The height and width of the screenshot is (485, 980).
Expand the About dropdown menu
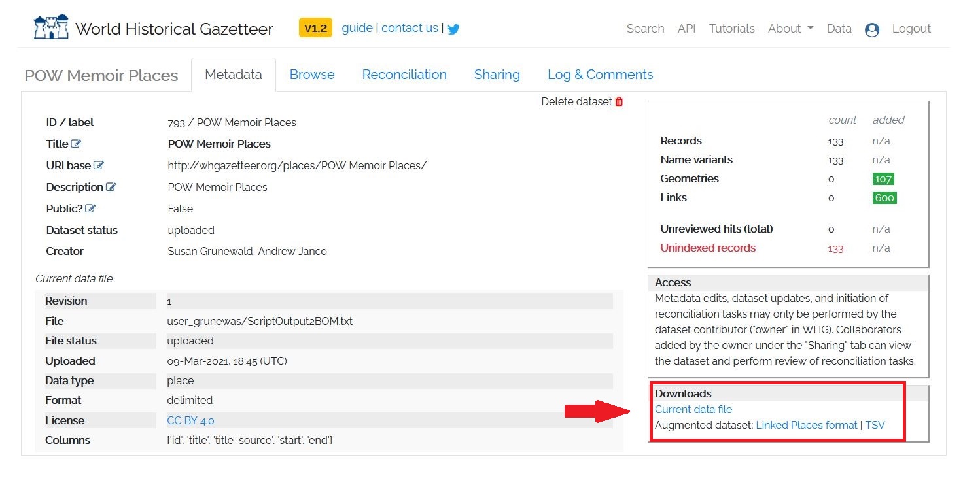(790, 29)
